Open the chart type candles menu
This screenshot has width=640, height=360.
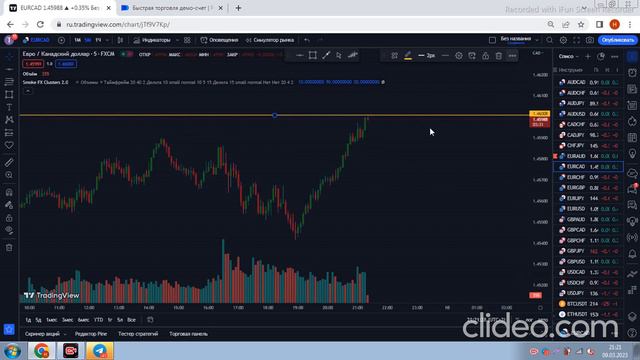120,40
